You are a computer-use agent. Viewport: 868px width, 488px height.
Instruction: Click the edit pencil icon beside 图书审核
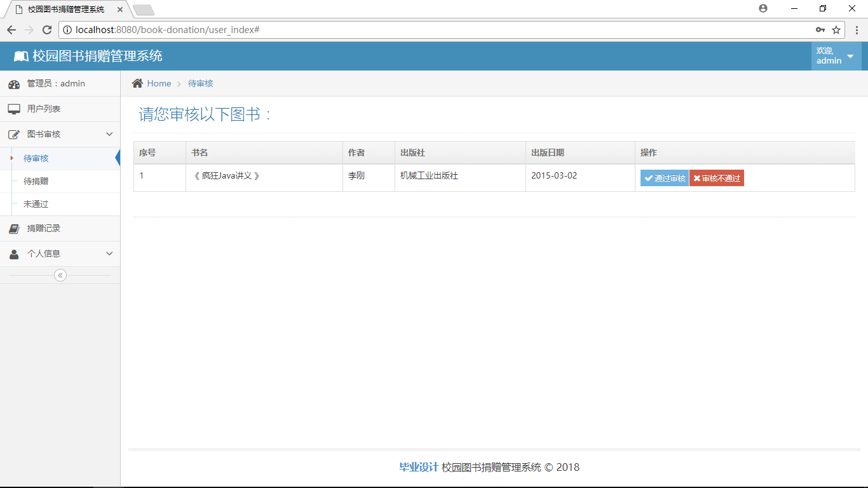tap(14, 135)
